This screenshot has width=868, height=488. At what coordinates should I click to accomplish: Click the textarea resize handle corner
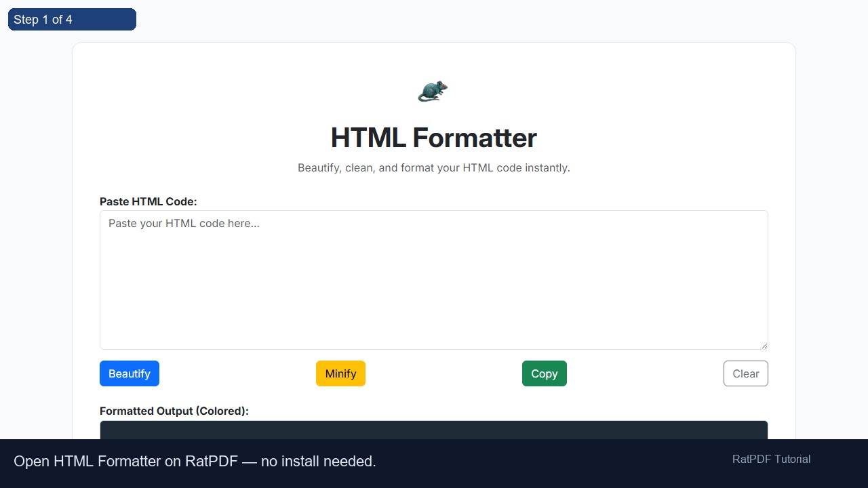[x=764, y=346]
